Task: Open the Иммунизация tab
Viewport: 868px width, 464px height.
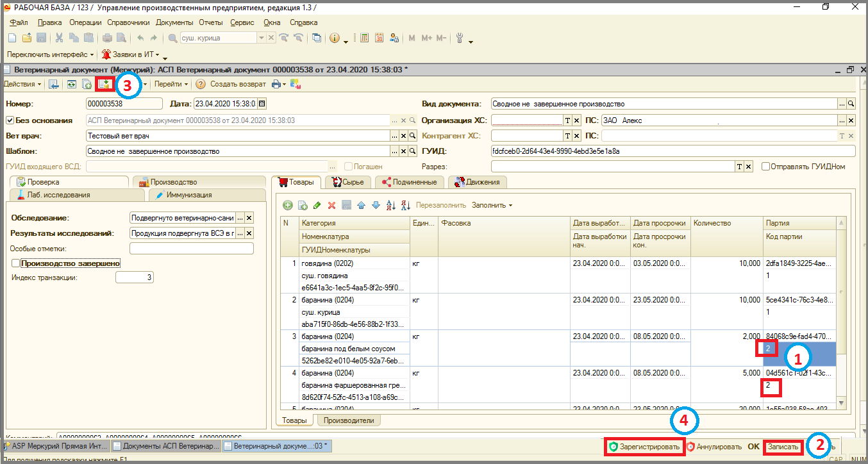Action: pyautogui.click(x=207, y=195)
